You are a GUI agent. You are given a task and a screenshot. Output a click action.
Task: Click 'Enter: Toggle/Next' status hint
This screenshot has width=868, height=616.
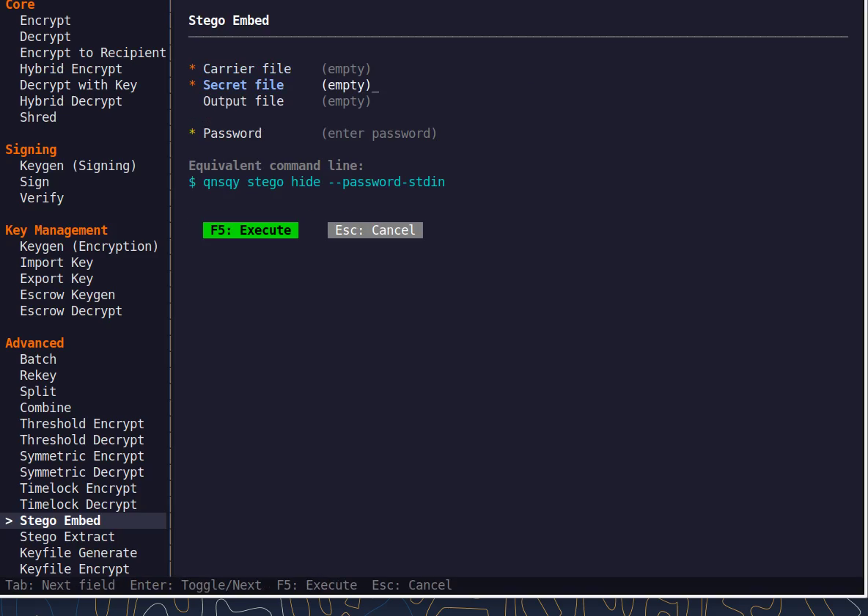click(196, 585)
